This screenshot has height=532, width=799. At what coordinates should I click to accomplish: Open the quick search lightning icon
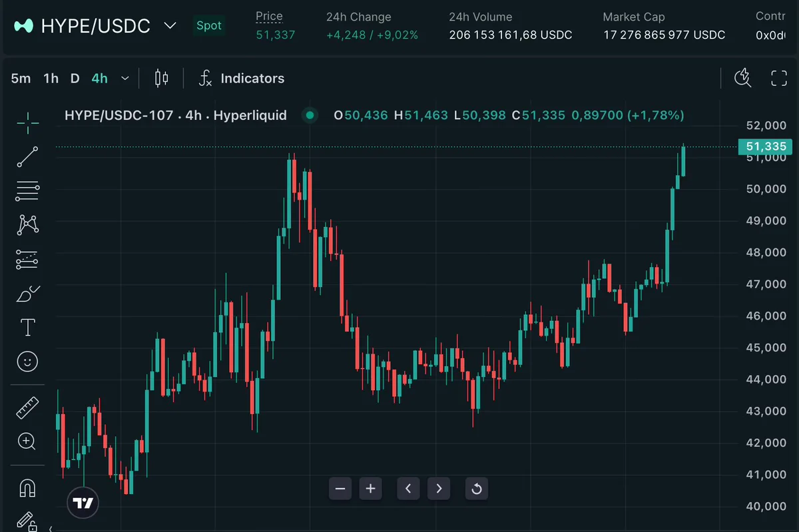click(742, 78)
